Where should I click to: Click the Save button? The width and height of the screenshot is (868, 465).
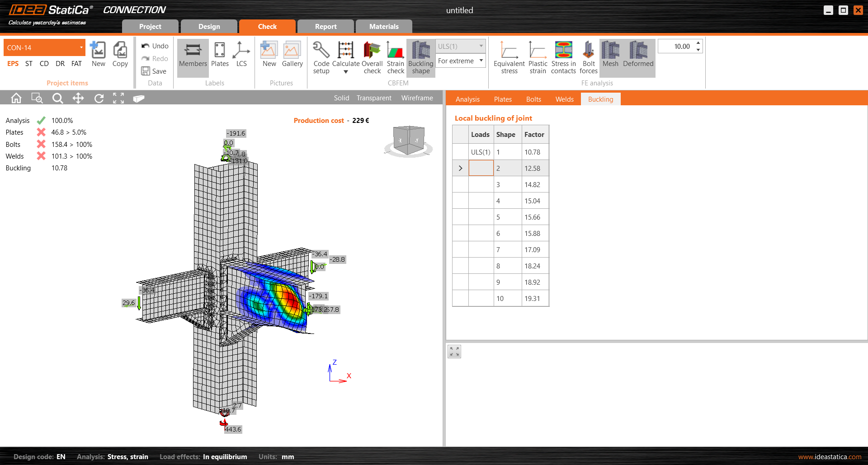(154, 71)
